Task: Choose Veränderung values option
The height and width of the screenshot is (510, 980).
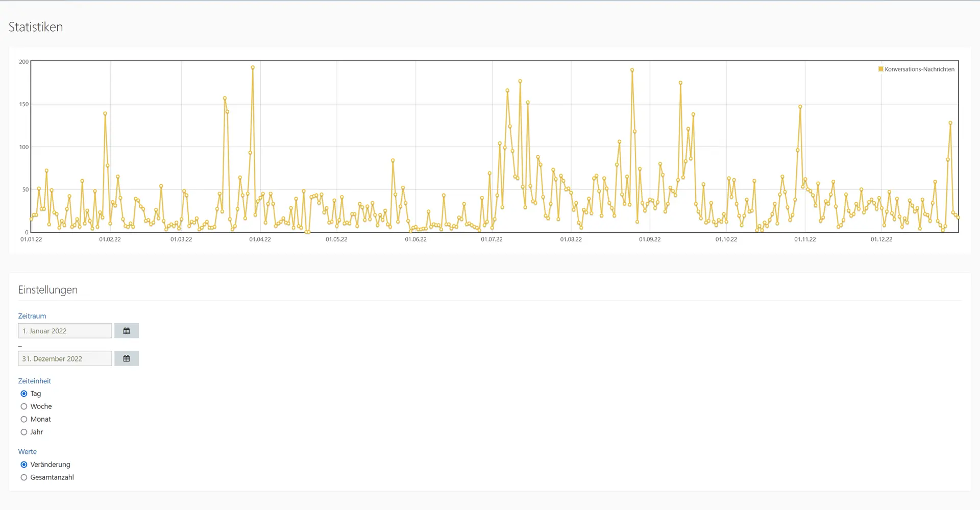Action: pos(24,465)
